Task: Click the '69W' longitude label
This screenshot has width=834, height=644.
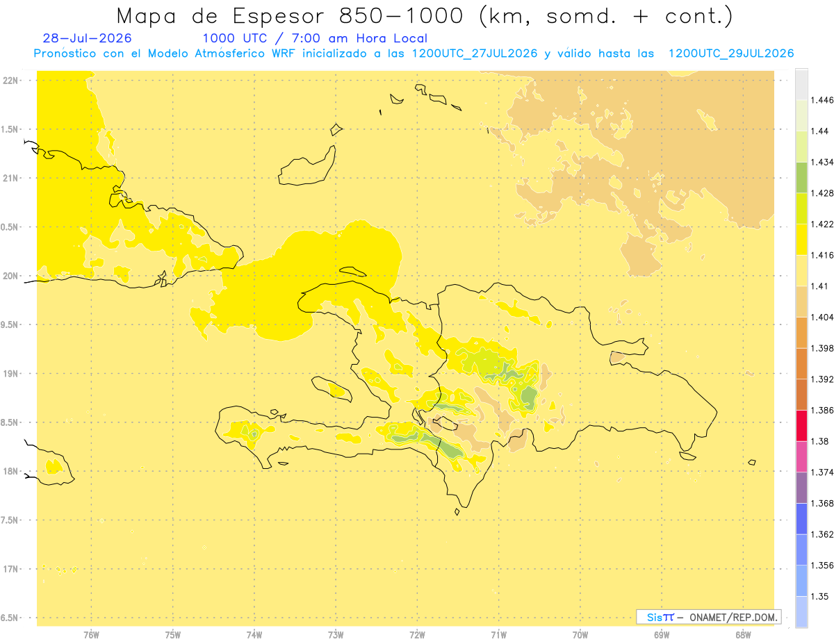Action: 662,635
